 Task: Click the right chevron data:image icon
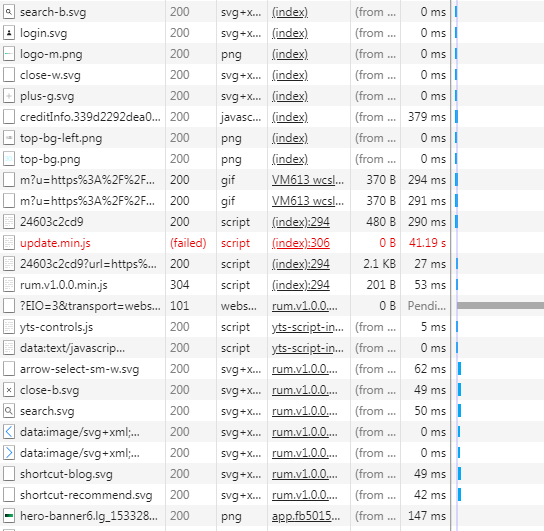pyautogui.click(x=9, y=453)
